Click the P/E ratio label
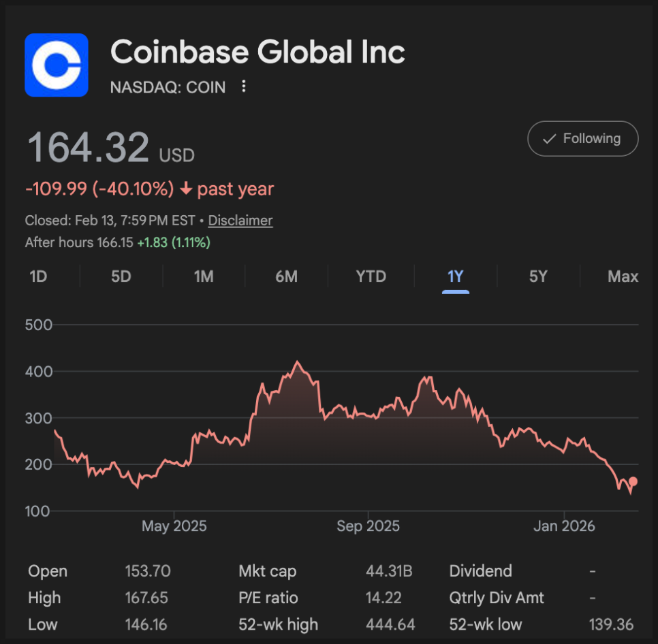The width and height of the screenshot is (658, 644). [x=268, y=598]
